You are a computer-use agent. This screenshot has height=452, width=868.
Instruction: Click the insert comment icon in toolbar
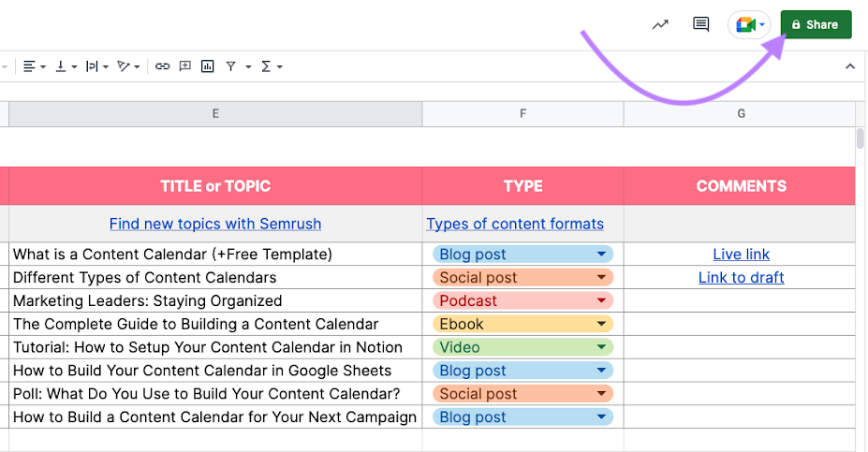pyautogui.click(x=185, y=66)
